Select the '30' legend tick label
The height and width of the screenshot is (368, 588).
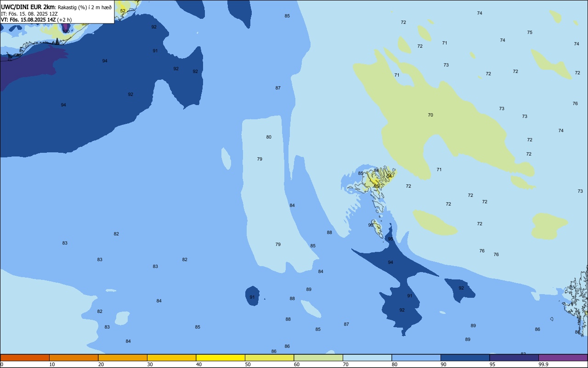[x=150, y=364]
